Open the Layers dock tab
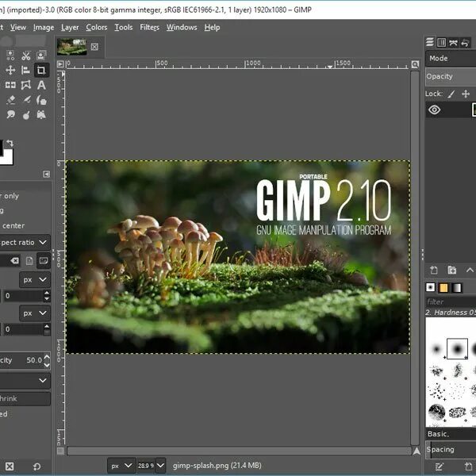The width and height of the screenshot is (476, 476). [430, 42]
